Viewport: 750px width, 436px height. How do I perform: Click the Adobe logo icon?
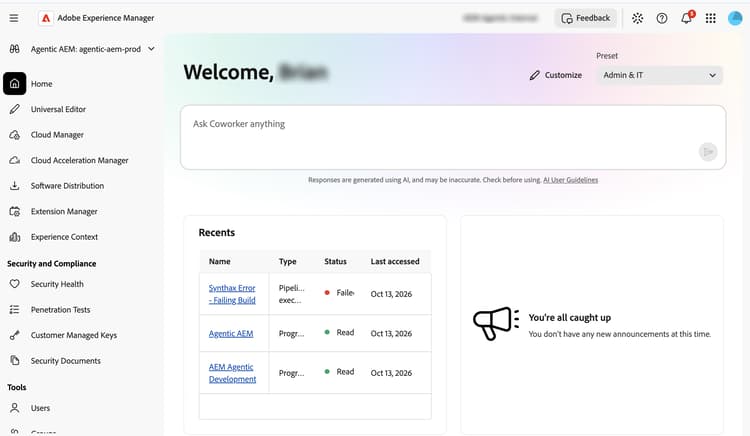(x=46, y=18)
